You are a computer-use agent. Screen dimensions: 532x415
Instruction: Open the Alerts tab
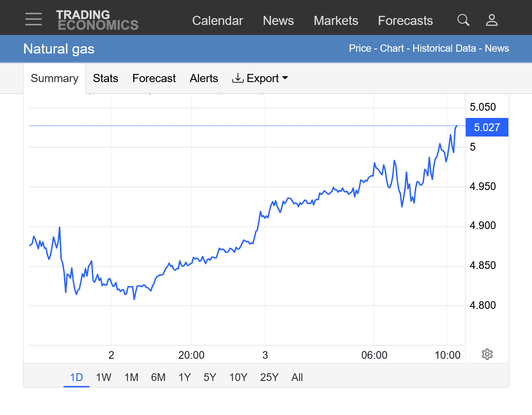(204, 78)
